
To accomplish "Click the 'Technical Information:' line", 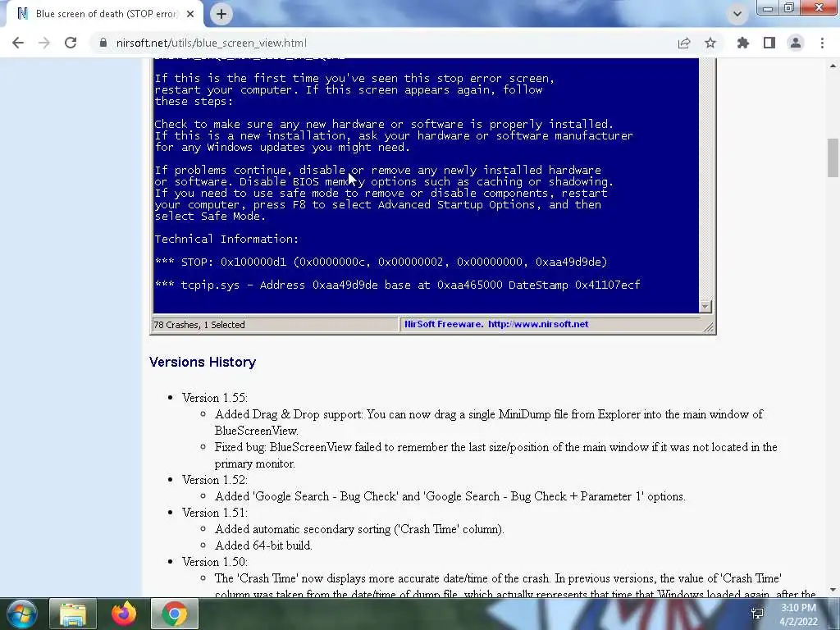I will pos(226,239).
